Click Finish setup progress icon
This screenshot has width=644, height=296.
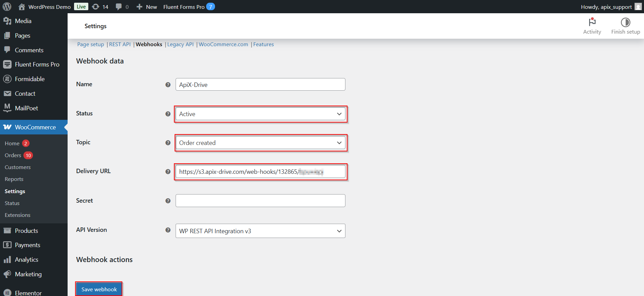(x=625, y=22)
